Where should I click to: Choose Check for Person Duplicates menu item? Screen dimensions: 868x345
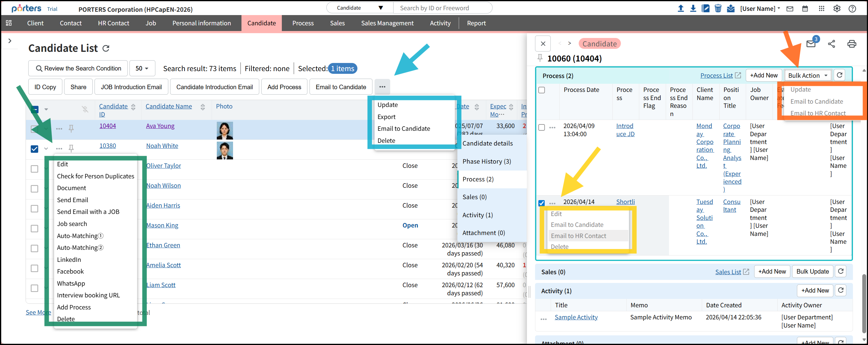(95, 176)
